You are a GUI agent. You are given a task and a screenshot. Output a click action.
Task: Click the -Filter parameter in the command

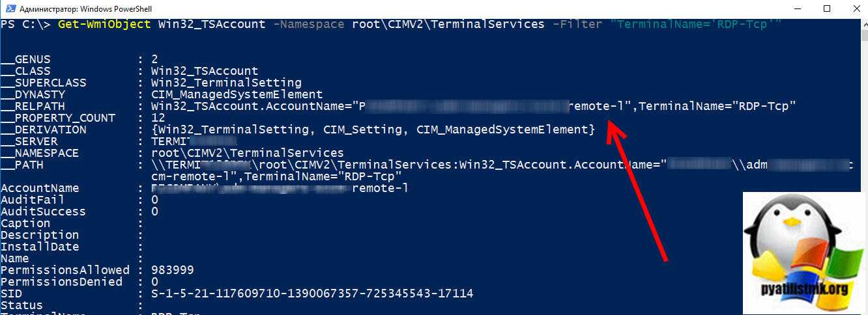[x=574, y=24]
